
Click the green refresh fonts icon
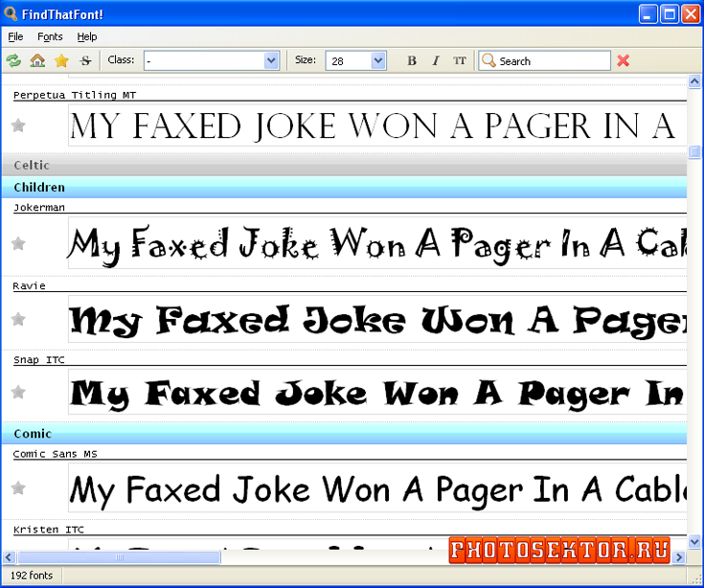click(14, 60)
